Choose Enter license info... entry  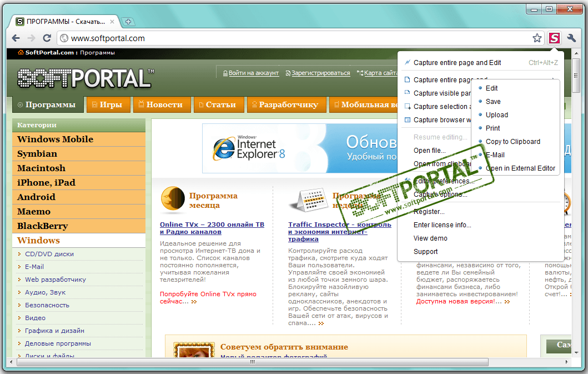442,225
